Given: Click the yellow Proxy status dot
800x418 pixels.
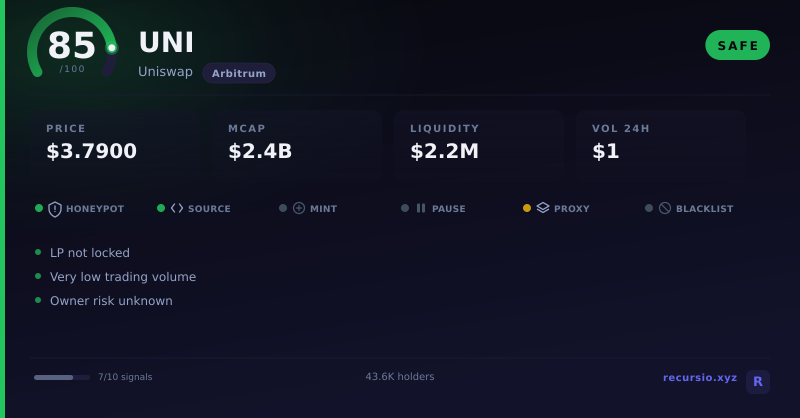Looking at the screenshot, I should 527,208.
